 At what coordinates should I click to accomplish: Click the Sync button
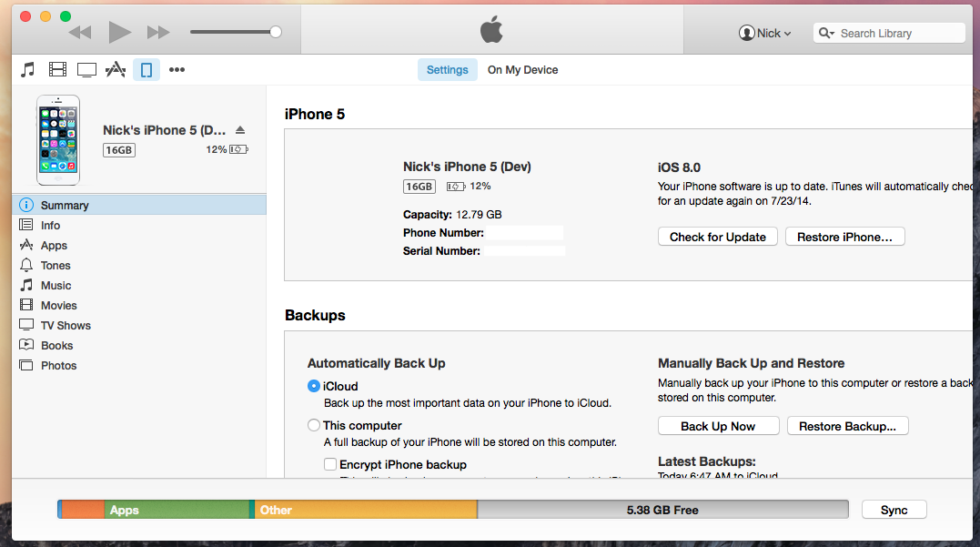894,510
